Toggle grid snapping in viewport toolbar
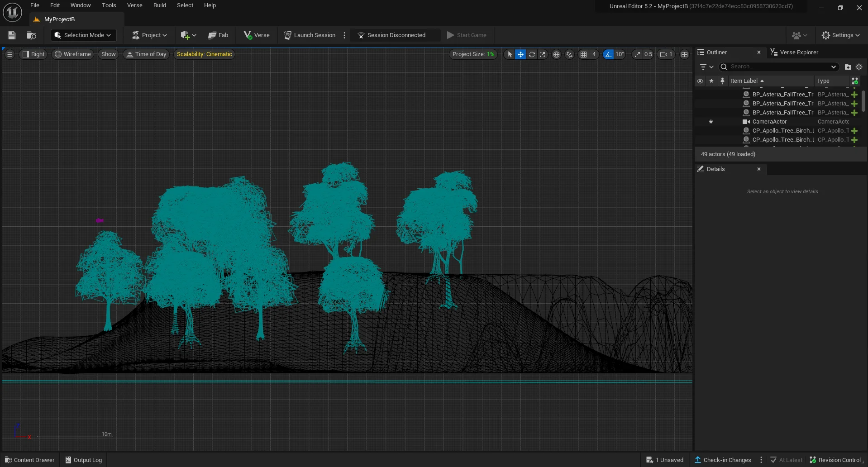This screenshot has height=467, width=868. (584, 54)
